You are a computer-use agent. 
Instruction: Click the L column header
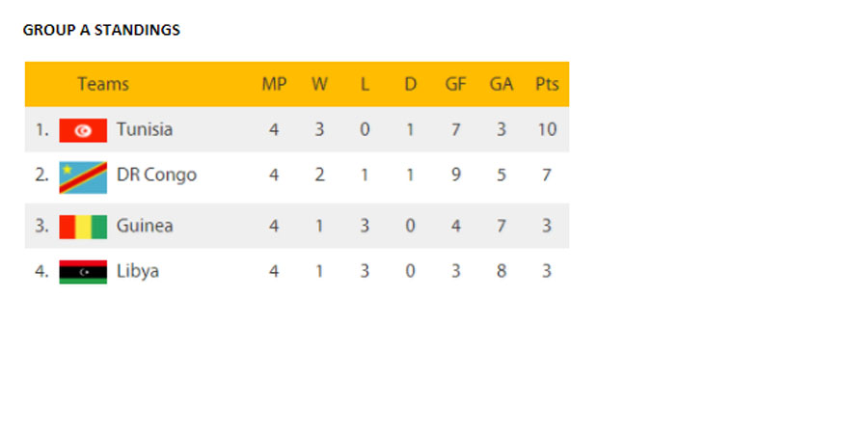pos(365,84)
